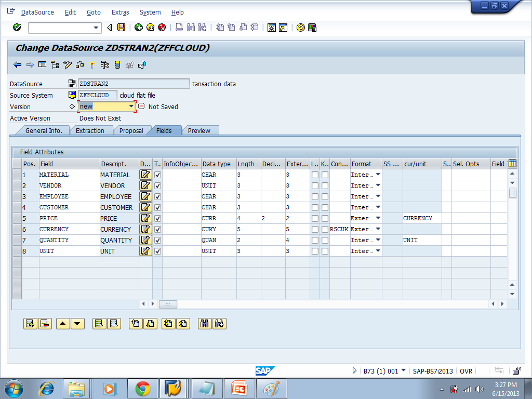Switch to the Preview tab
Viewport: 532px width, 399px height.
(199, 130)
